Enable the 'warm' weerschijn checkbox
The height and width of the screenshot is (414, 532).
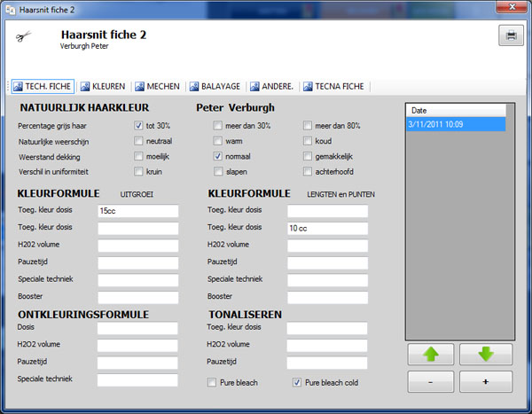pos(218,141)
